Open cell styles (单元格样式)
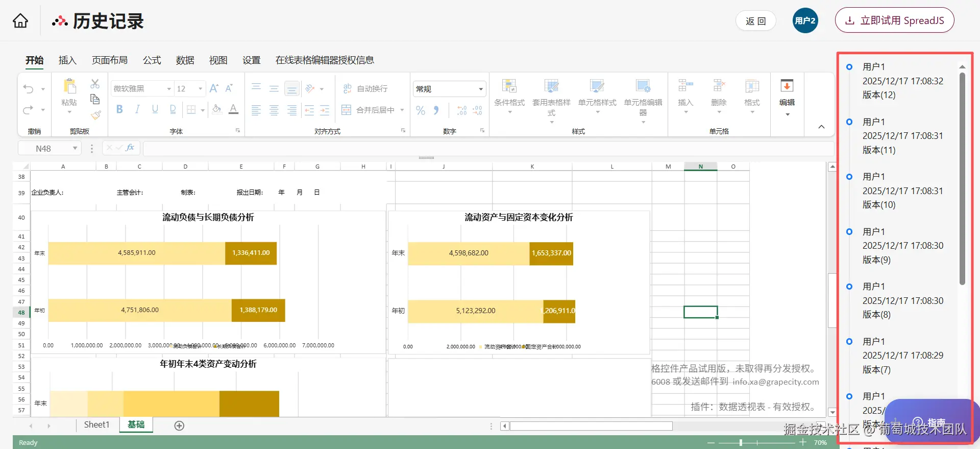The height and width of the screenshot is (449, 980). (597, 96)
